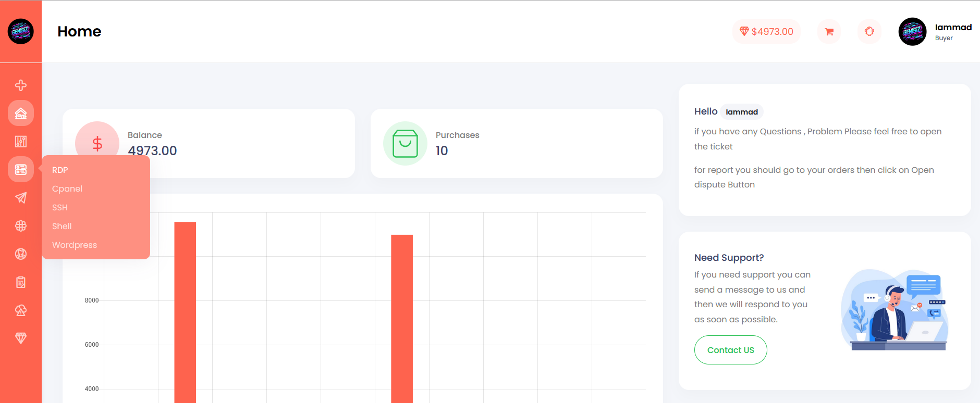Click the Purchases label on the card
This screenshot has height=403, width=980.
pos(458,135)
